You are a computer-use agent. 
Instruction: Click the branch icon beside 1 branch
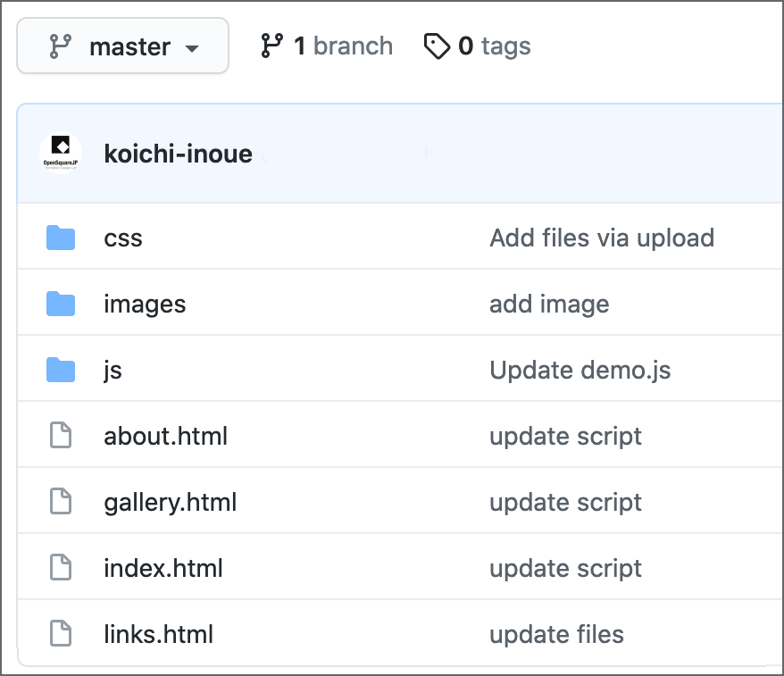coord(272,46)
